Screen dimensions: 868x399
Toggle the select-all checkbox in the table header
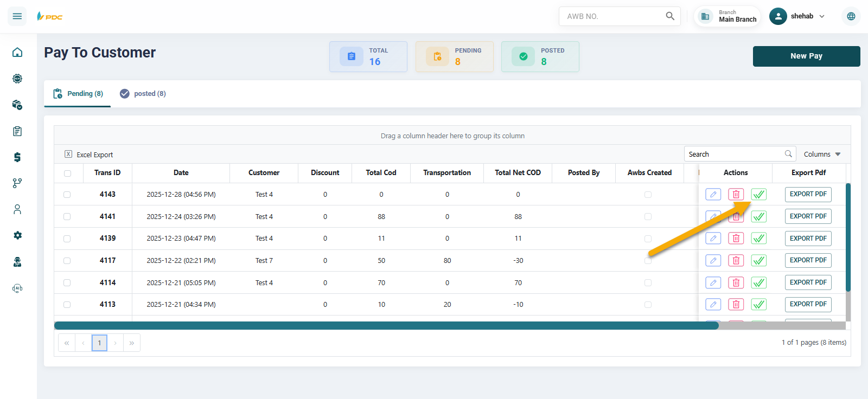(67, 173)
